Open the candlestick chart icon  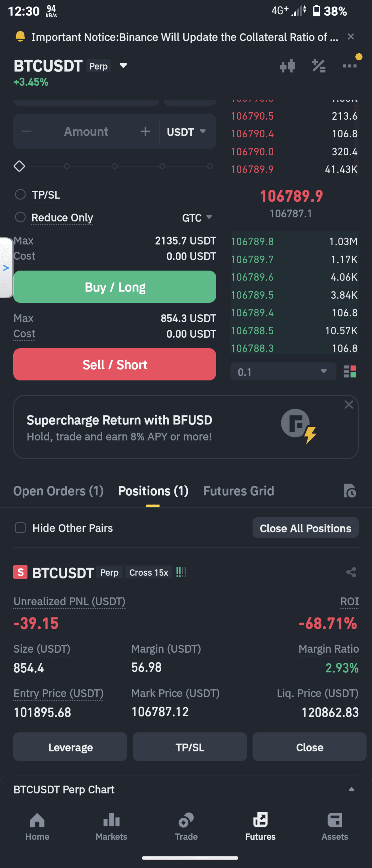coord(287,66)
